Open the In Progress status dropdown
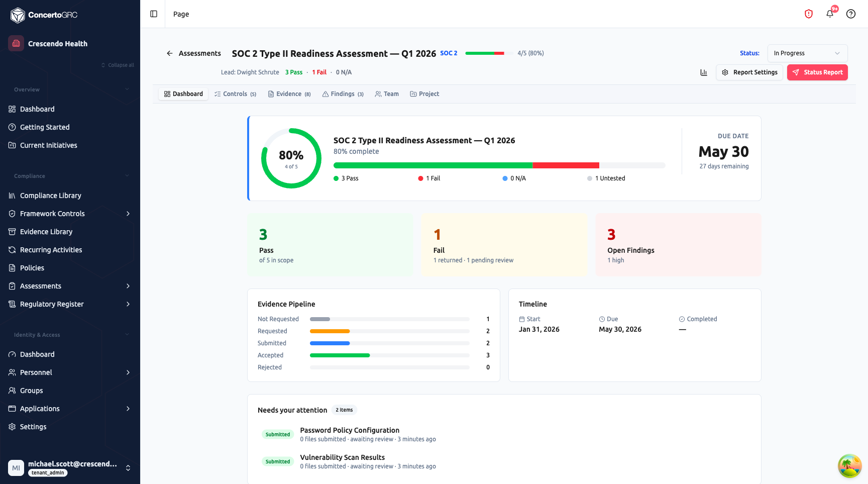 (x=807, y=53)
